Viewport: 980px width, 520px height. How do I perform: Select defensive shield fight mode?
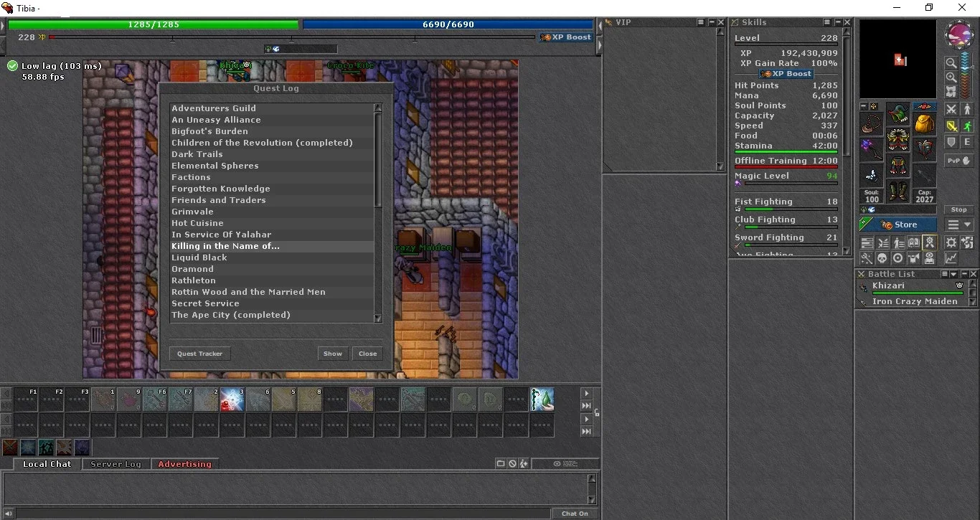[951, 142]
